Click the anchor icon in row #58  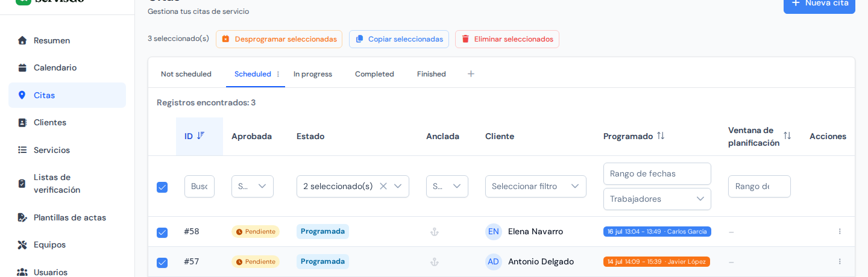coord(434,232)
